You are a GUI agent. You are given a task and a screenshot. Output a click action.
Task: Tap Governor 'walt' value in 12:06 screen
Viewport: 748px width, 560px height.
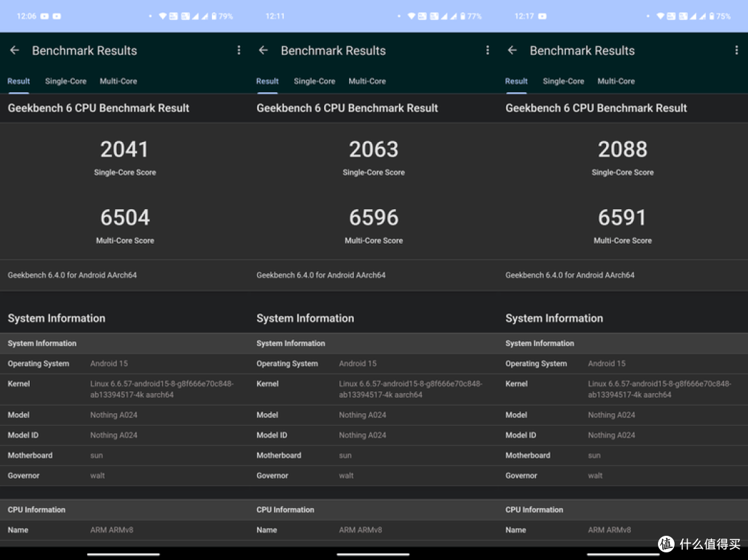(98, 475)
